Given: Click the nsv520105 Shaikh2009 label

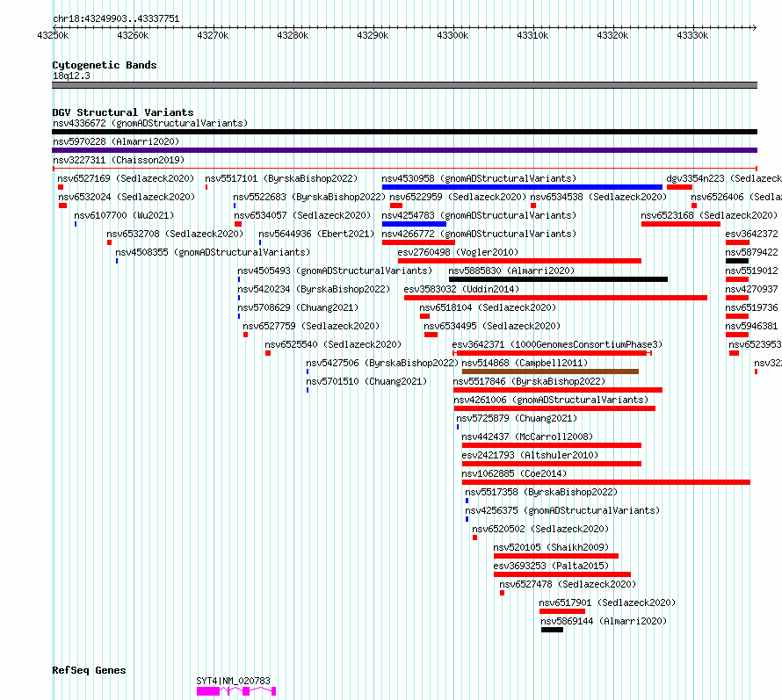Looking at the screenshot, I should (551, 547).
